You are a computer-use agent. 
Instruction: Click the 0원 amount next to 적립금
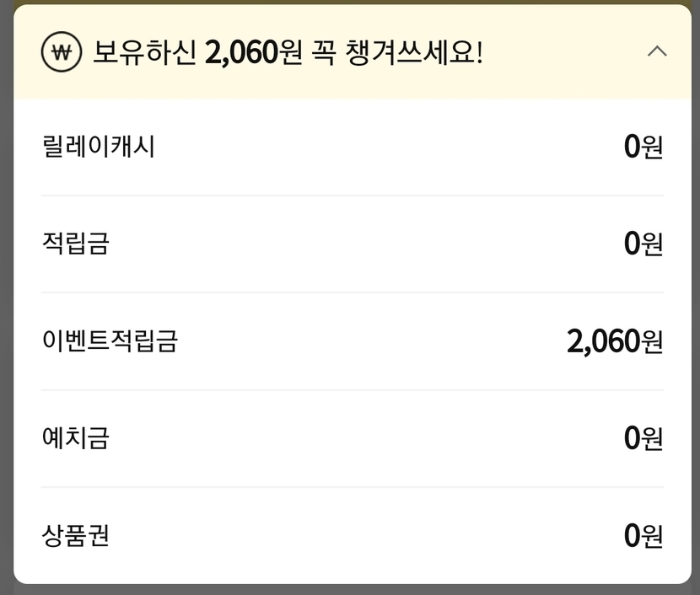(643, 244)
